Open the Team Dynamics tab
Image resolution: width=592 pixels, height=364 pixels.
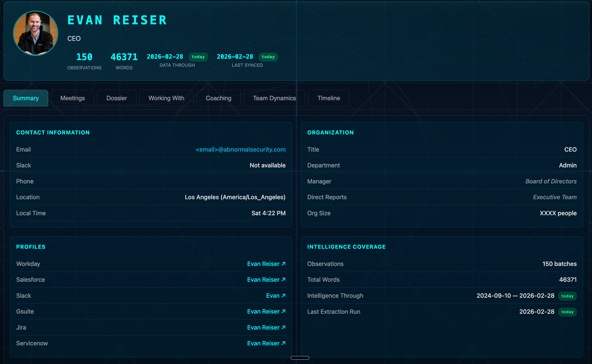(274, 98)
